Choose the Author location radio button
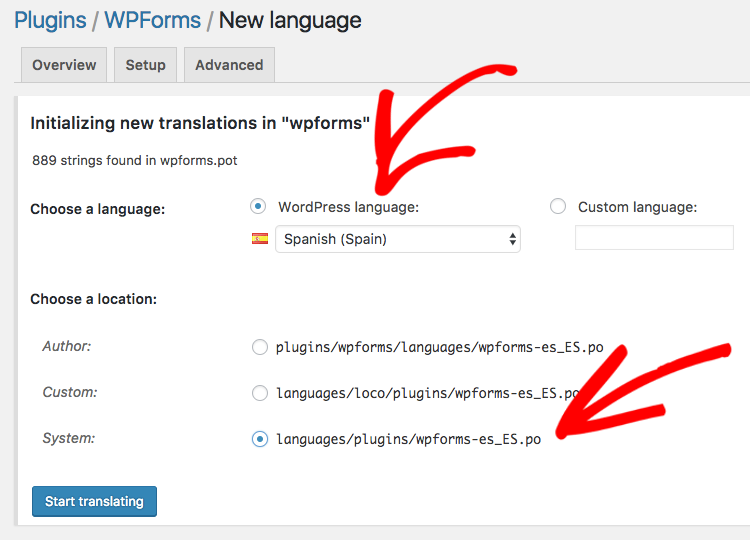750x540 pixels. 260,347
